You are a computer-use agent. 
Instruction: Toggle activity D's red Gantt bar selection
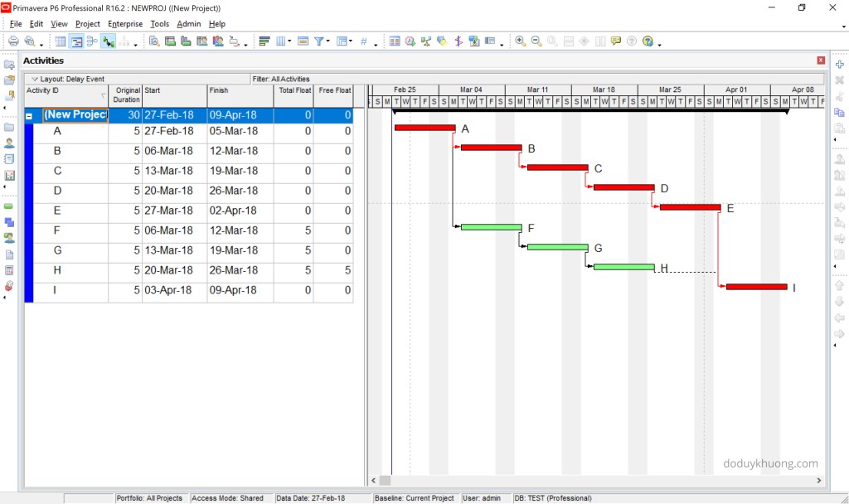point(623,188)
